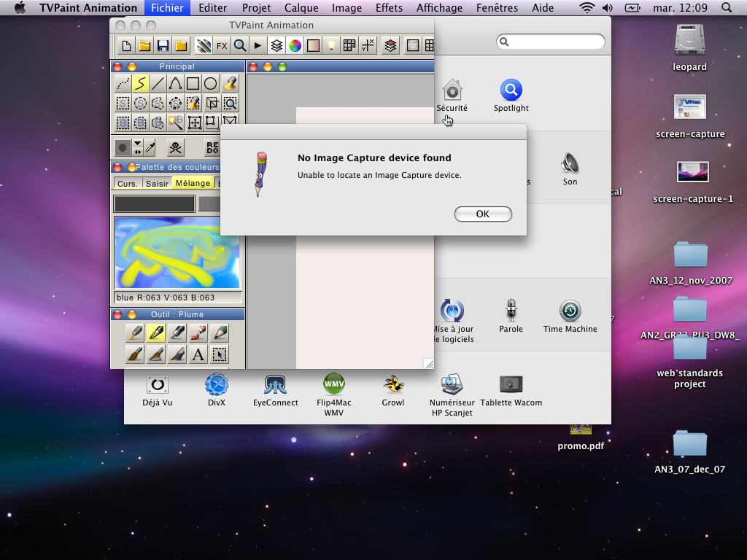Open the Apple menu
The height and width of the screenshot is (560, 747).
point(20,7)
